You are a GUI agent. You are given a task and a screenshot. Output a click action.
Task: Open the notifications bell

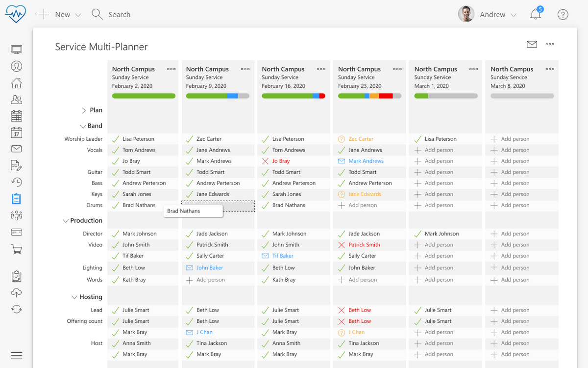pos(536,14)
